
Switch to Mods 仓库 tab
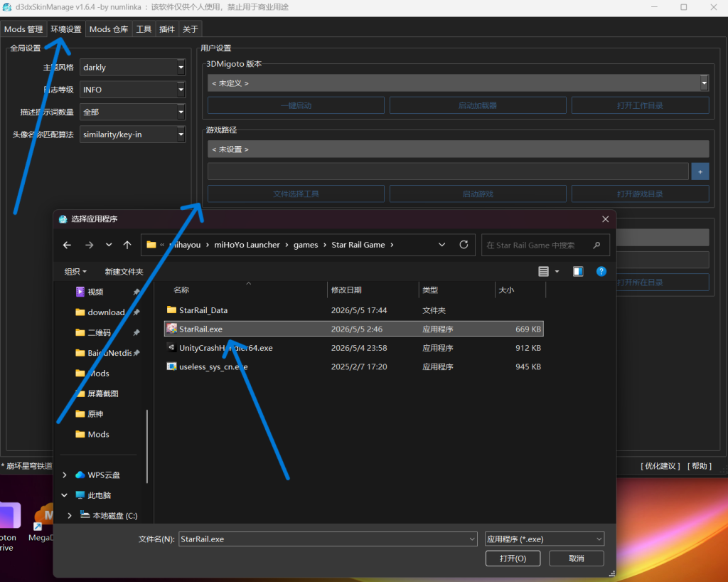point(109,29)
